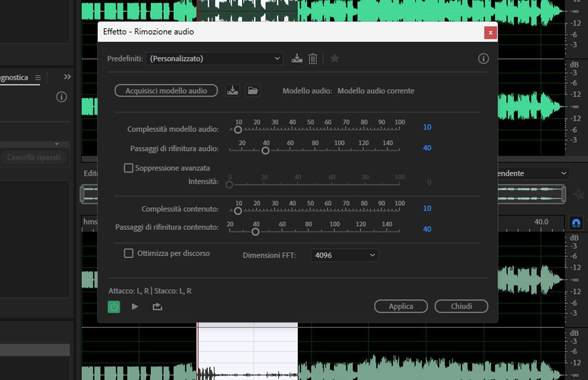The image size is (588, 380).
Task: Save current settings as new preset
Action: point(296,58)
